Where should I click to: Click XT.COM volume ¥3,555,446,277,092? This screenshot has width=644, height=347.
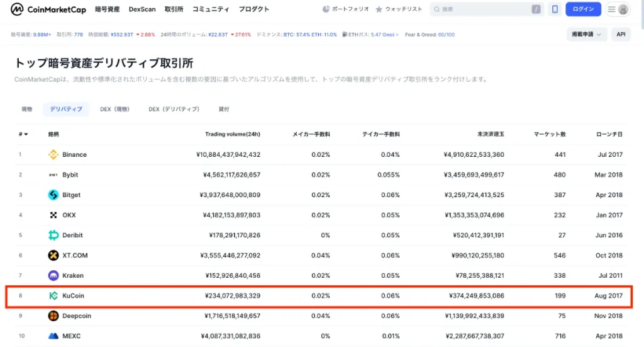coord(230,255)
